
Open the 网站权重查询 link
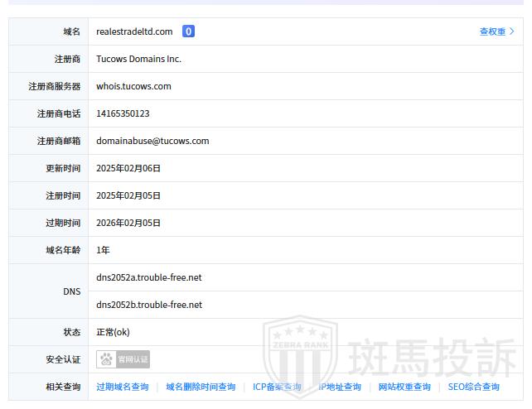tap(404, 387)
